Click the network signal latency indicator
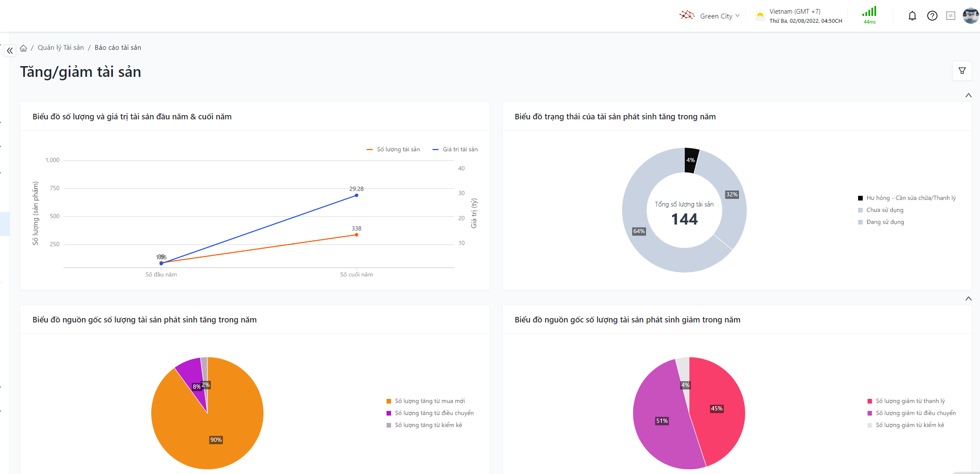 [x=869, y=15]
